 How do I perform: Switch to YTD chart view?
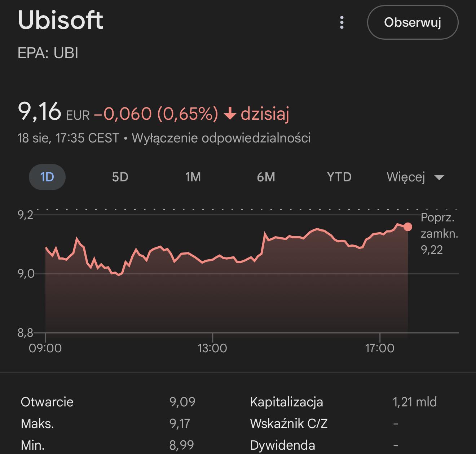click(339, 177)
